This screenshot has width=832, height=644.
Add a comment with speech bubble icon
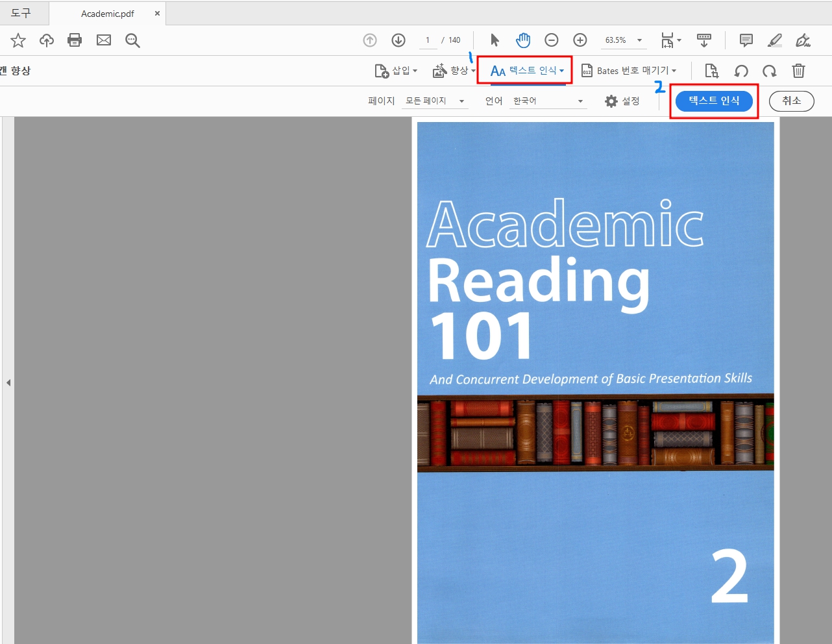point(746,40)
